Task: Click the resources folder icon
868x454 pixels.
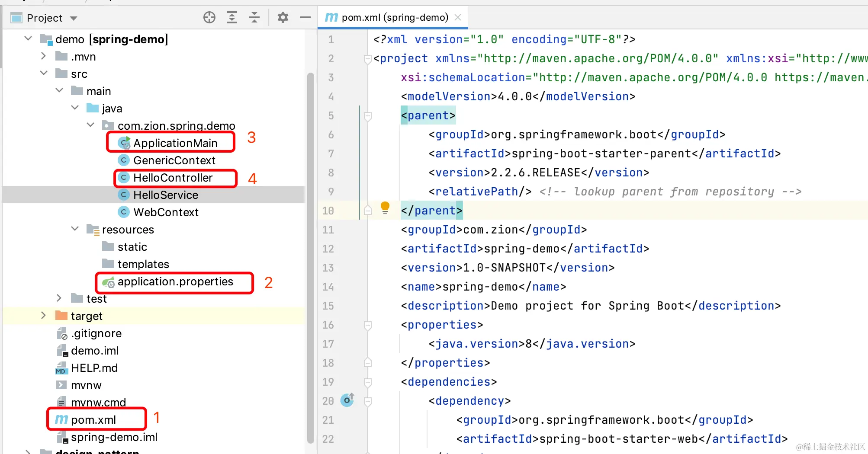Action: click(93, 230)
